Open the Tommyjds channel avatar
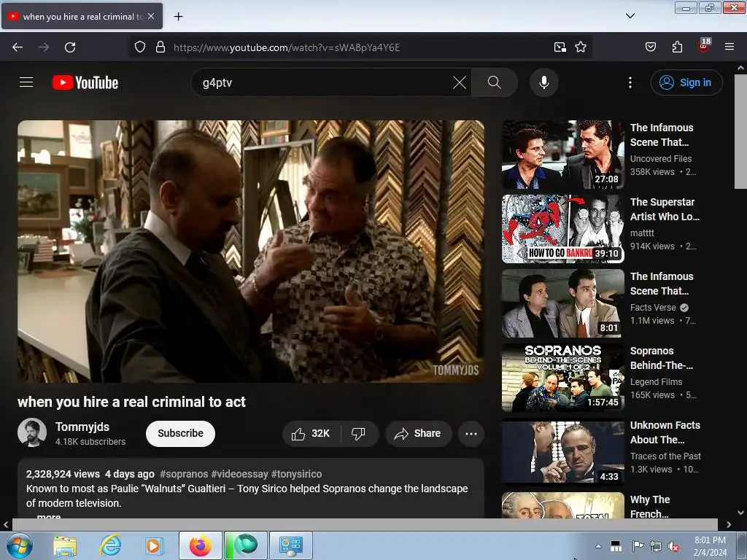Viewport: 747px width, 560px height. [x=32, y=432]
